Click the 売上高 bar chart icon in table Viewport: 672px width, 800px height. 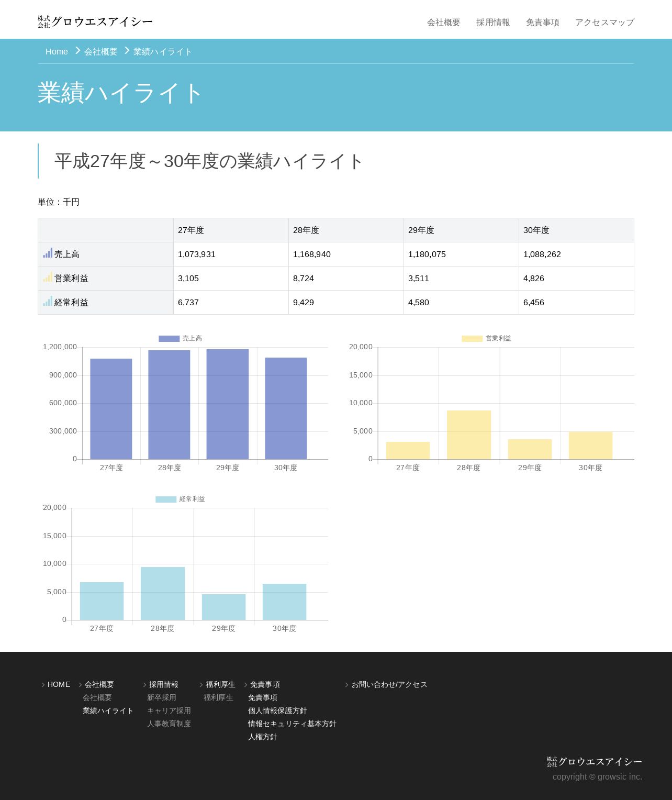pos(48,253)
